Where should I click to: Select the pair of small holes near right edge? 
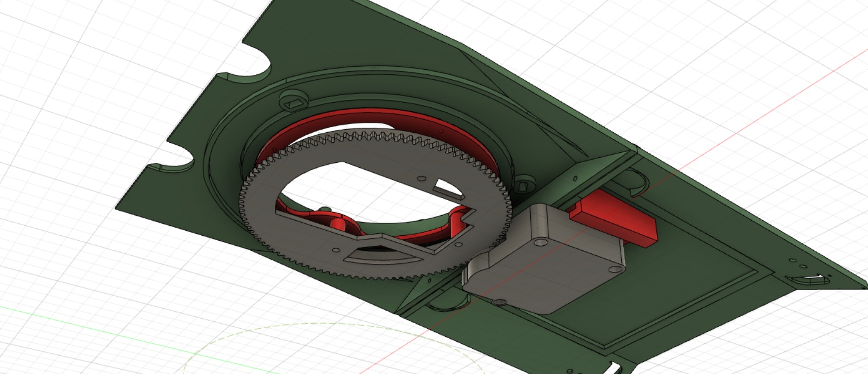click(798, 263)
